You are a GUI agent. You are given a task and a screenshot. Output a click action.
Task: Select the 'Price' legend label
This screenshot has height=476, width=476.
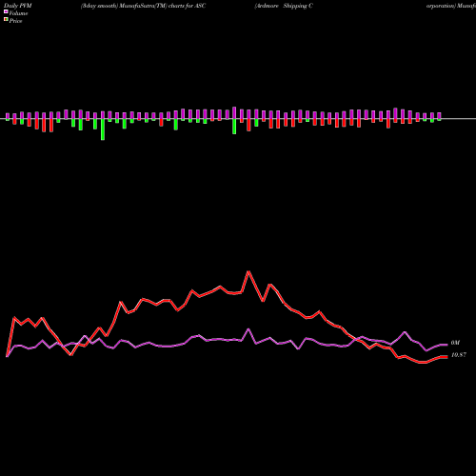(15, 21)
